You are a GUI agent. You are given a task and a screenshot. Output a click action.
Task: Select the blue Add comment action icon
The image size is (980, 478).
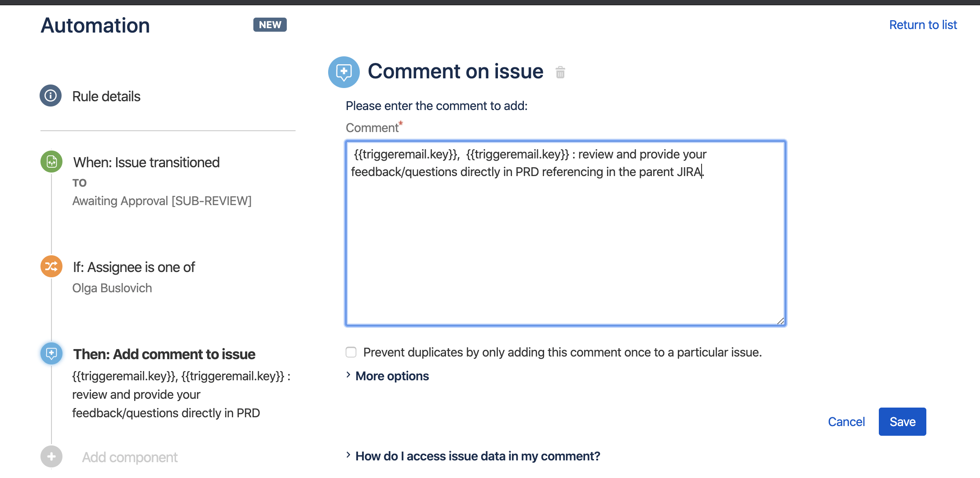tap(51, 353)
